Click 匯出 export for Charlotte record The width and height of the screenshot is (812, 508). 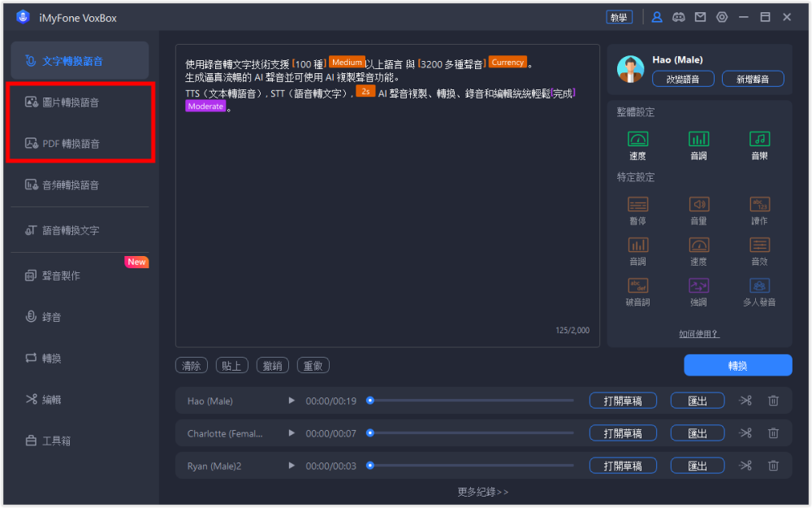click(x=698, y=433)
